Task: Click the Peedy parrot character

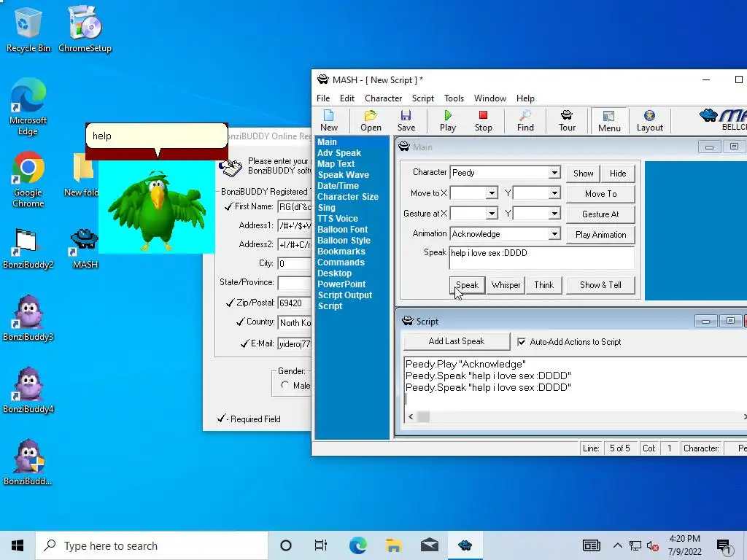Action: click(x=157, y=209)
